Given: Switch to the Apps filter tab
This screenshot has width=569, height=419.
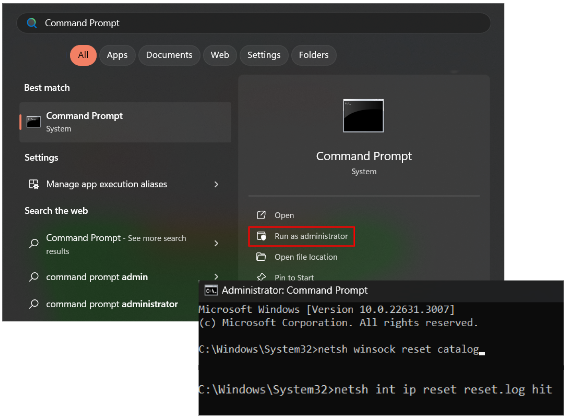Looking at the screenshot, I should (117, 55).
